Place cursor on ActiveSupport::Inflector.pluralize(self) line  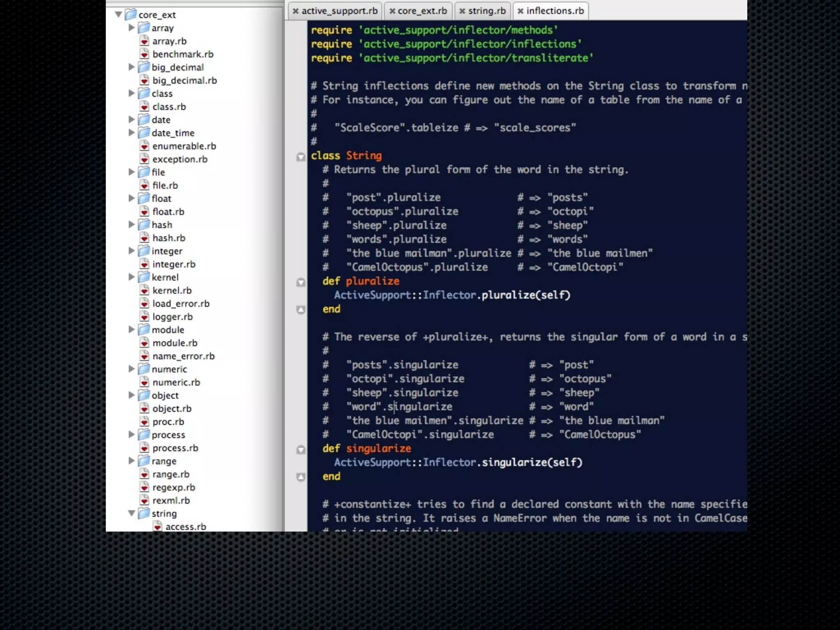[452, 295]
